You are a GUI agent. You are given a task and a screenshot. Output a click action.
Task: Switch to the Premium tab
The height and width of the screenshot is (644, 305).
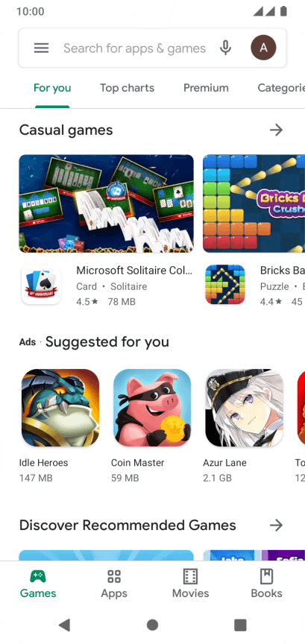[206, 88]
